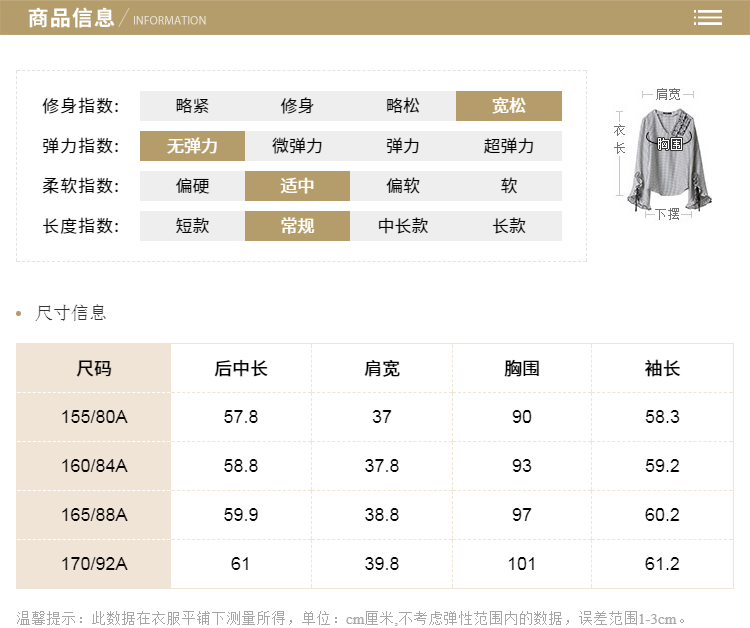The image size is (750, 628).
Task: Select the 长款 length option
Action: point(508,226)
